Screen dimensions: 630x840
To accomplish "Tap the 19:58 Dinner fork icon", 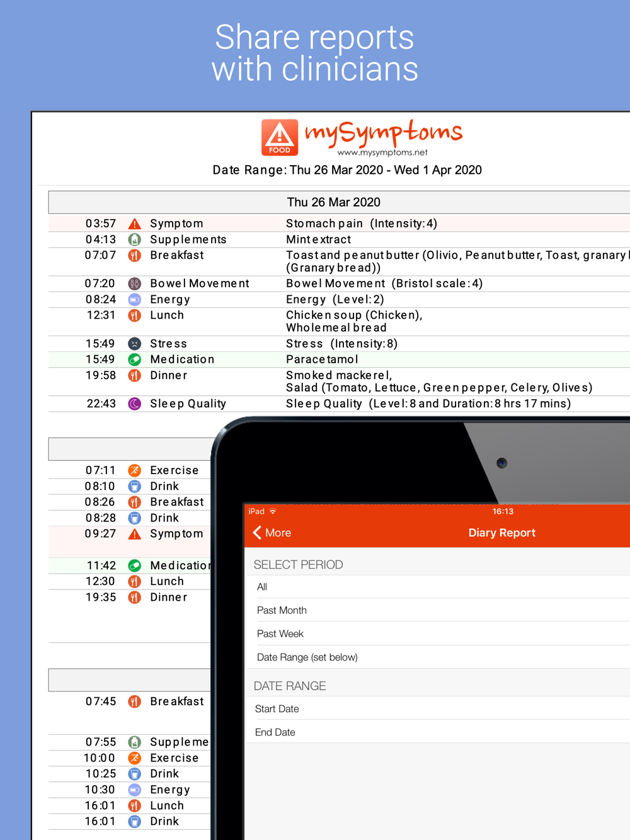I will click(x=134, y=375).
